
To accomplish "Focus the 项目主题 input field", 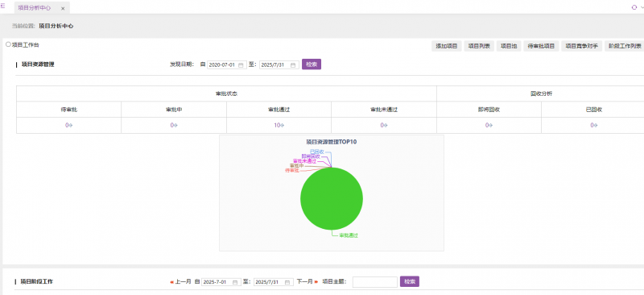I will pos(375,282).
